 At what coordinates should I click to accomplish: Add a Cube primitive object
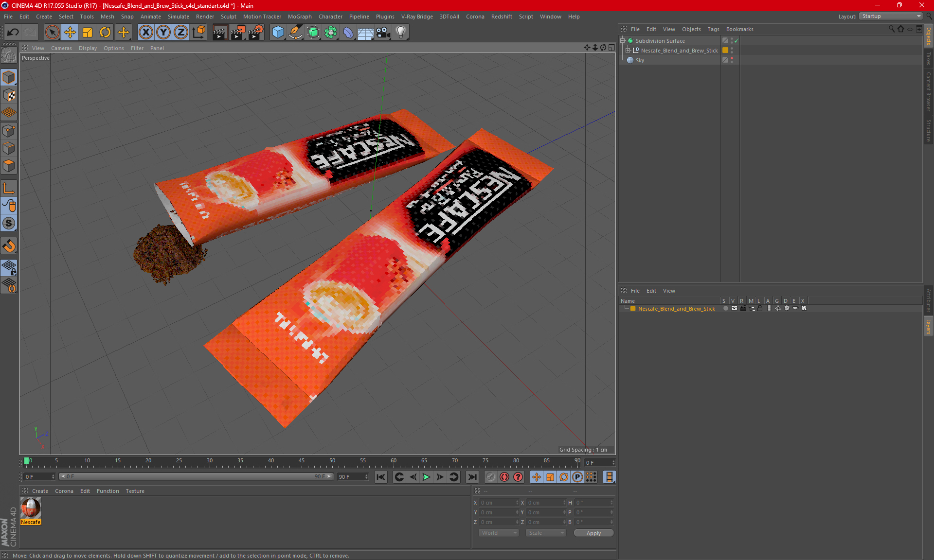click(278, 33)
